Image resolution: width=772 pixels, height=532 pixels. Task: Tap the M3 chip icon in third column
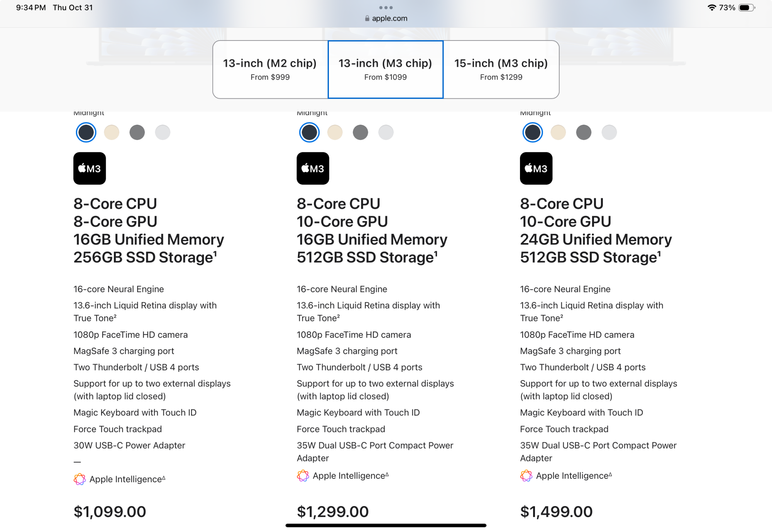(x=536, y=168)
